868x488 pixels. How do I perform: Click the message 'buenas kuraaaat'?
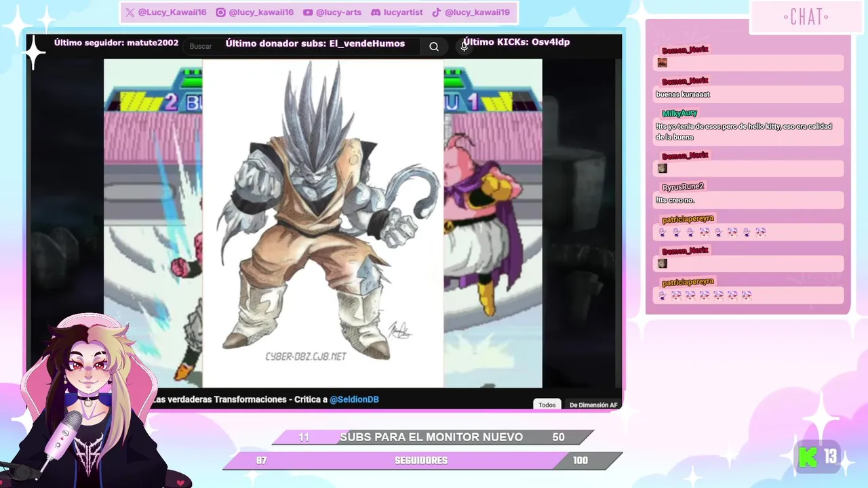(683, 94)
